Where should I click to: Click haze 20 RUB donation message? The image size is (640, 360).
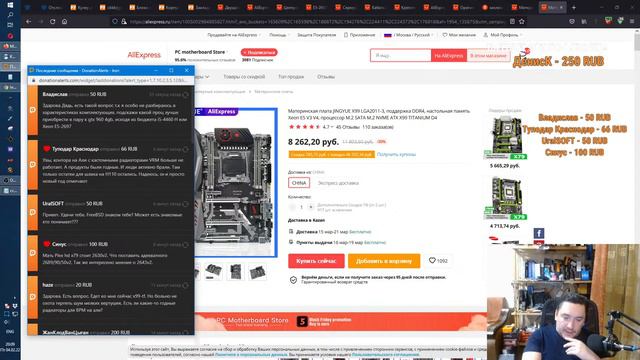point(111,298)
